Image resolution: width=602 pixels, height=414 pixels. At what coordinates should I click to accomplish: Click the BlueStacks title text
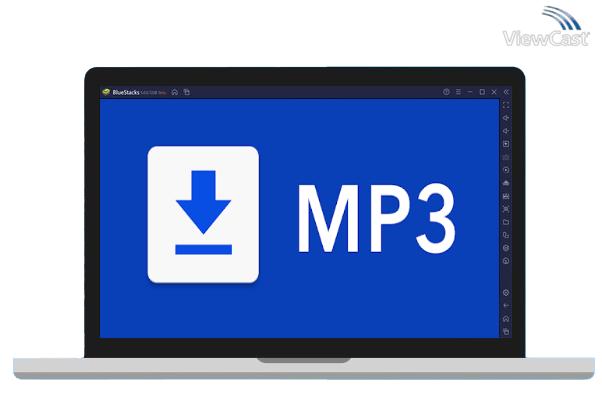tap(126, 92)
